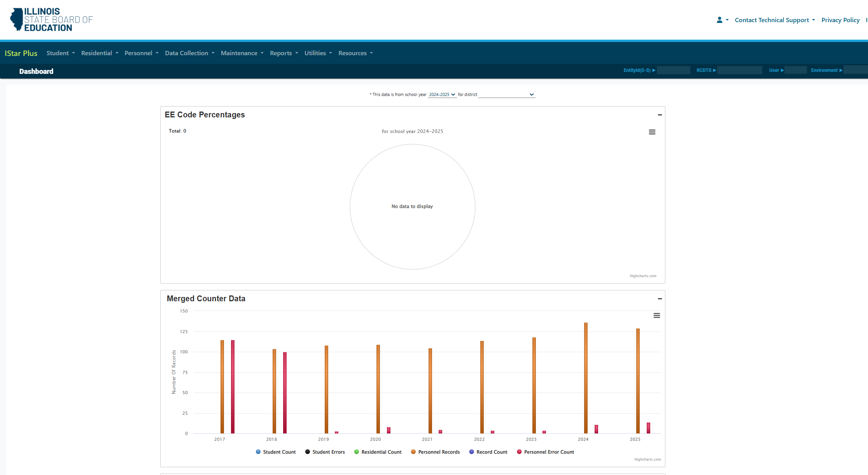Click the Merged Counter Data title
Screen dimensions: 868x475
coord(206,299)
